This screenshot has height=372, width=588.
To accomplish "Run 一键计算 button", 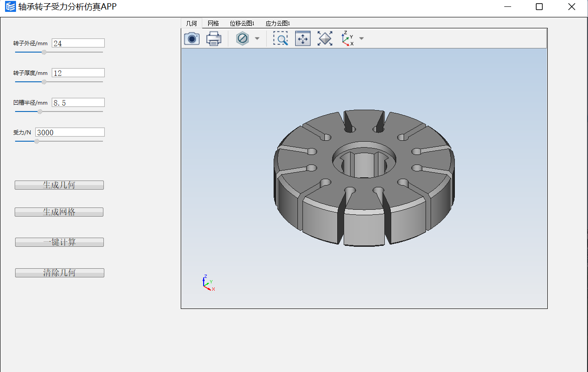I will click(59, 242).
